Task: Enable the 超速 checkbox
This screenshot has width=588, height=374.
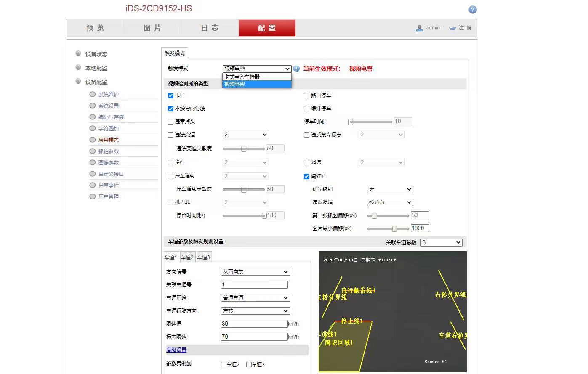Action: pos(306,162)
